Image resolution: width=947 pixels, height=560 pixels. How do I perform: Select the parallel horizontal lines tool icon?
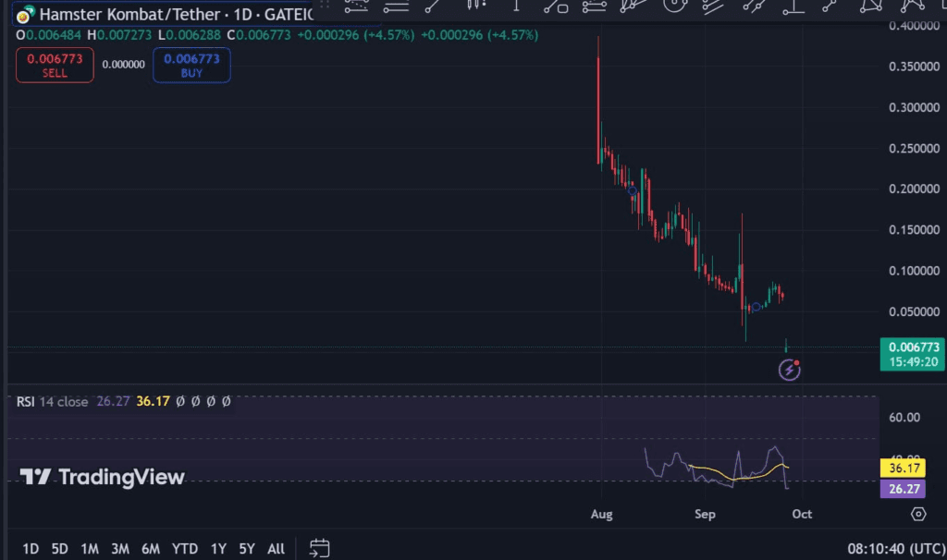coord(396,6)
